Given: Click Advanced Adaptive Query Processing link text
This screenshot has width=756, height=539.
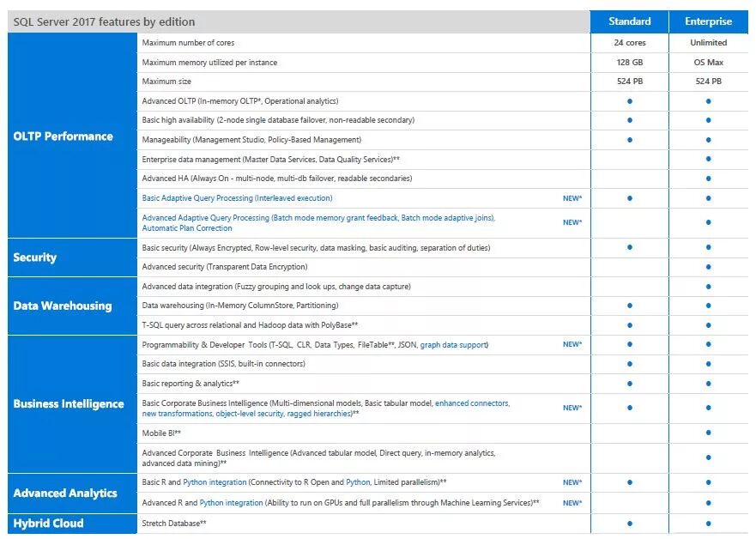Looking at the screenshot, I should click(x=318, y=223).
